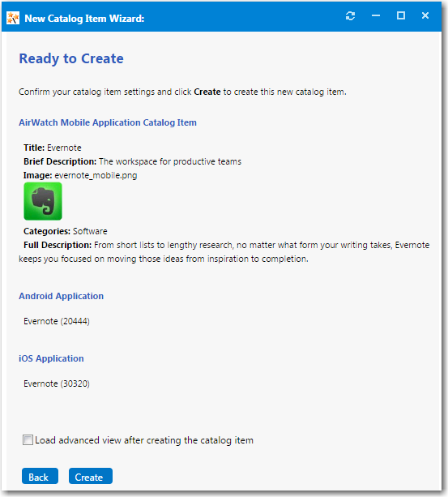Image resolution: width=448 pixels, height=497 pixels.
Task: Go back with the Back button
Action: (40, 476)
